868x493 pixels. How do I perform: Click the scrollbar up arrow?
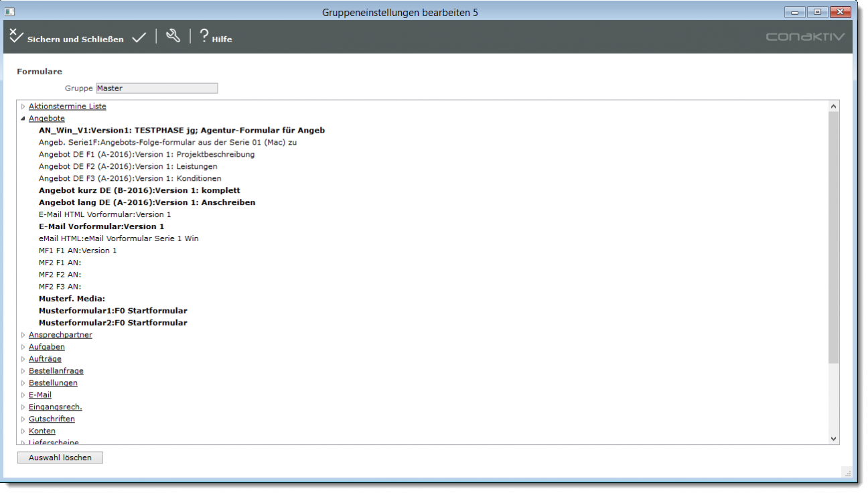tap(834, 107)
